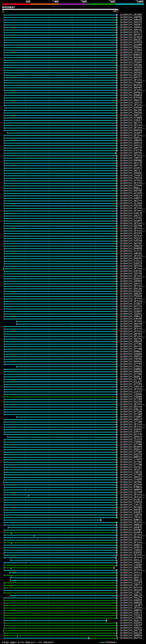Select hit UniRef100_Q0D287
Viewport: 146px width, 644px height.
[131, 429]
